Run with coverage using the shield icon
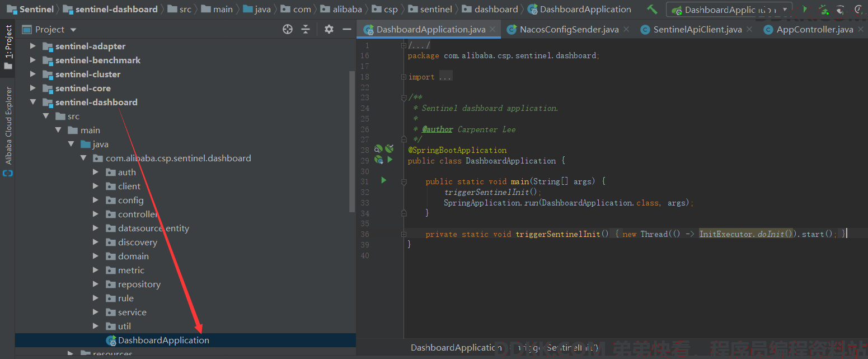The width and height of the screenshot is (868, 359). (840, 10)
